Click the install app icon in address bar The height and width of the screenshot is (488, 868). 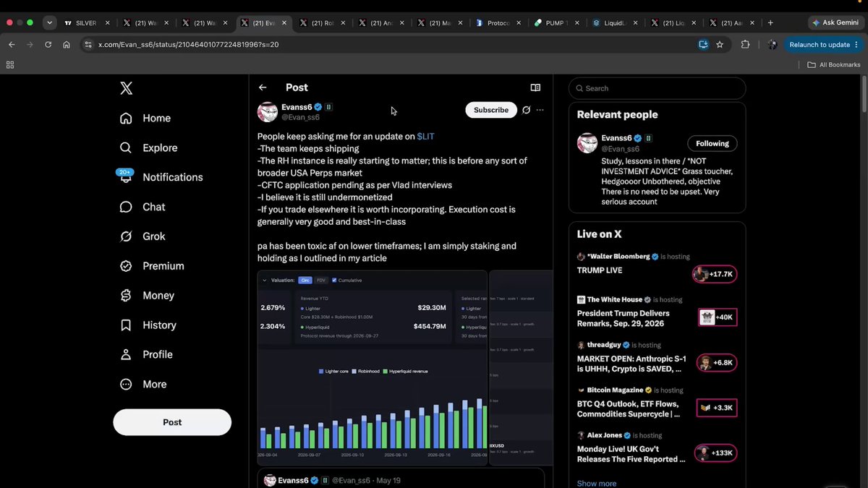[703, 44]
